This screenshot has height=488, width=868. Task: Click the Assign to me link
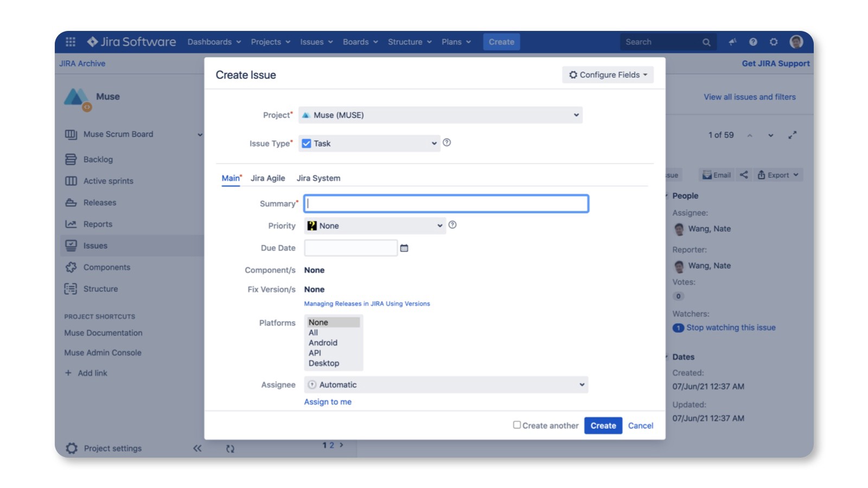click(328, 402)
